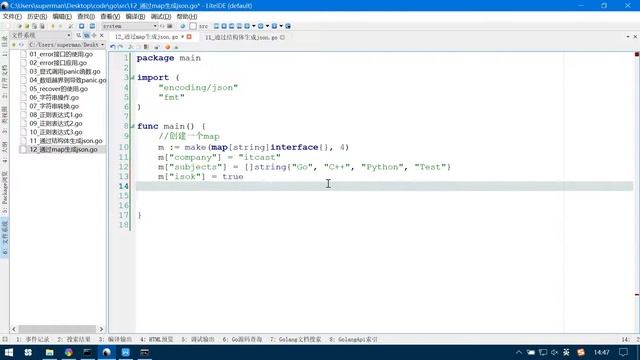Open the system environment dropdown

click(129, 26)
